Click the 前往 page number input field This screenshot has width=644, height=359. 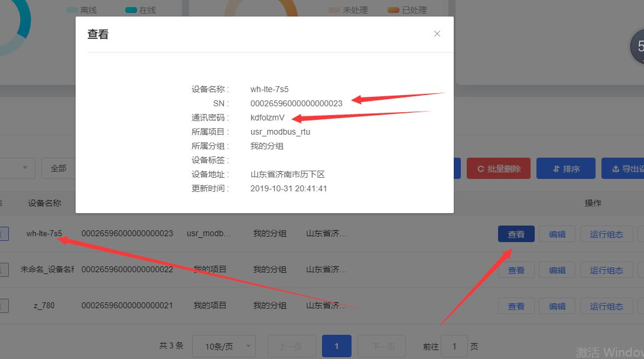pyautogui.click(x=454, y=347)
